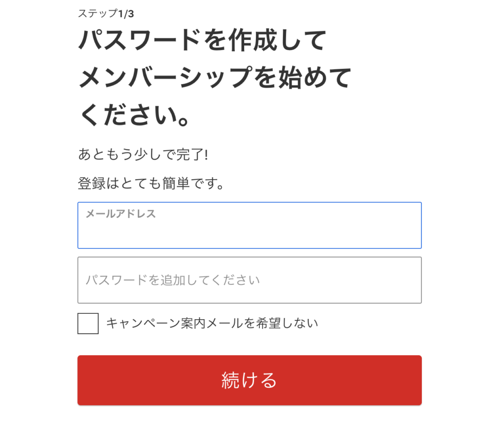Click the floating メールアドレス label inside the field
Viewport: 504px width, 428px height.
[x=121, y=214]
